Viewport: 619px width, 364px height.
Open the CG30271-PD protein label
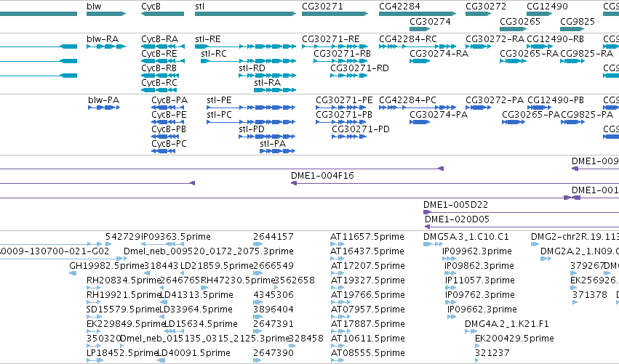tap(361, 130)
